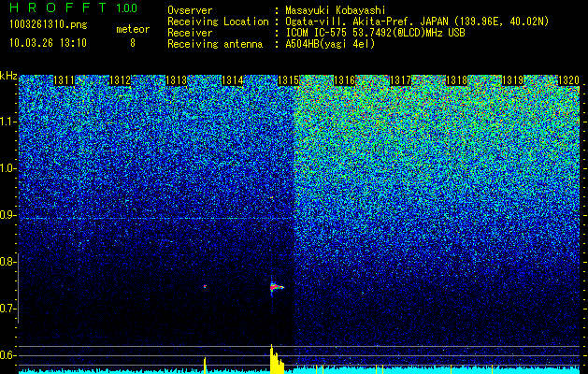The image size is (588, 374).
Task: Click the kHz axis unit label
Action: point(8,76)
